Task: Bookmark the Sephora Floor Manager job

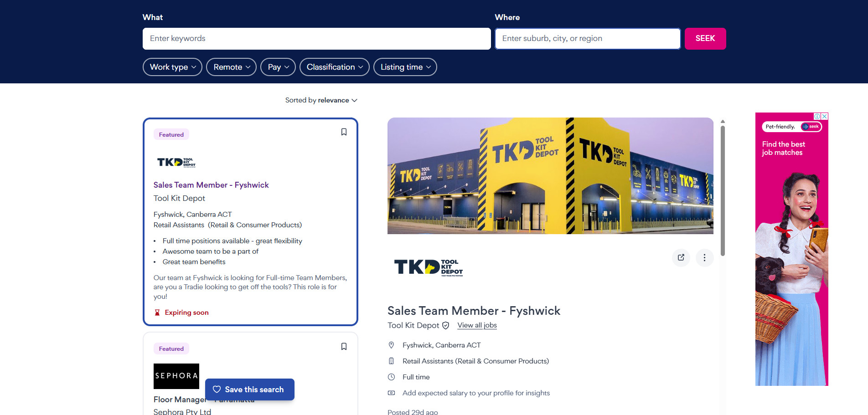Action: [x=344, y=347]
